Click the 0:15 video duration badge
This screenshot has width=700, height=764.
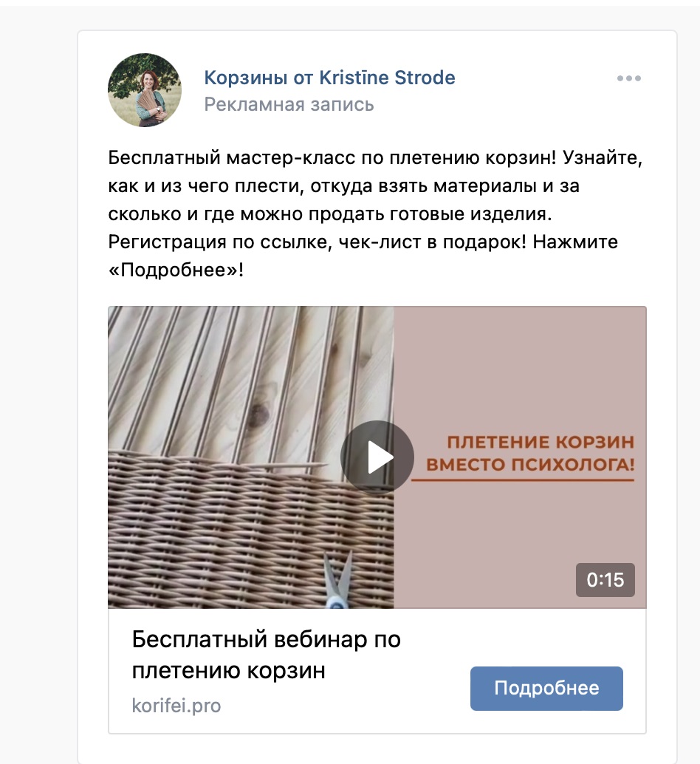click(x=605, y=580)
